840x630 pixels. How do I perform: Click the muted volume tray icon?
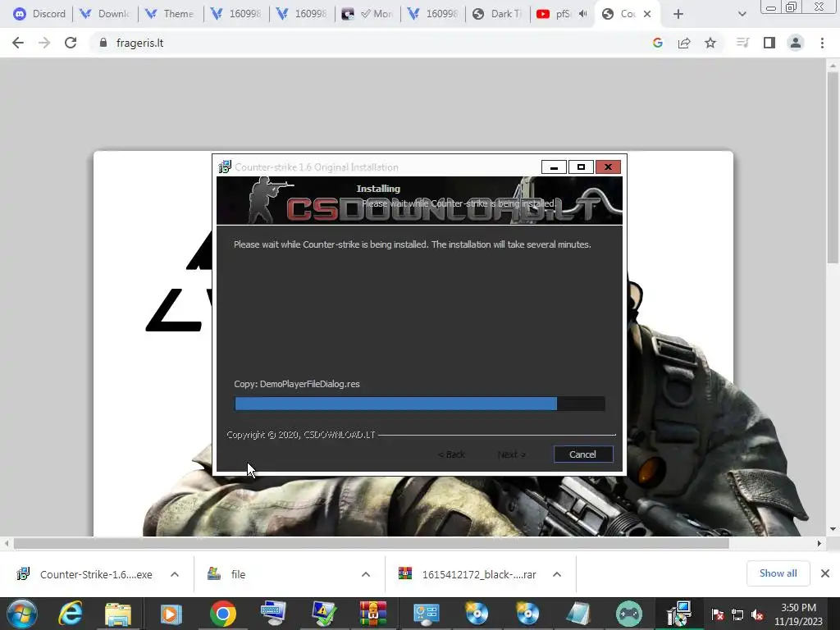pyautogui.click(x=757, y=614)
